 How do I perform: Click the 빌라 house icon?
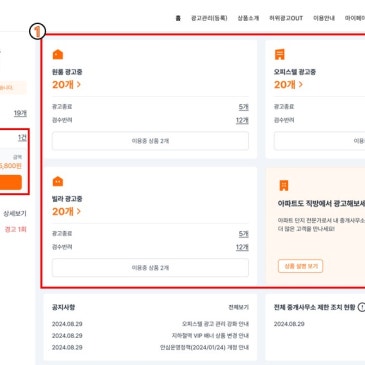(58, 181)
